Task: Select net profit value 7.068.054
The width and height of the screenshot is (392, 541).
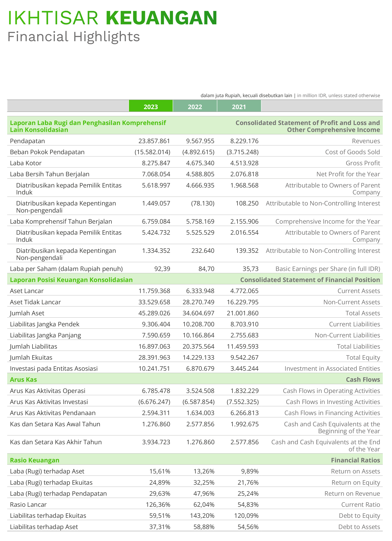Action: pyautogui.click(x=156, y=174)
